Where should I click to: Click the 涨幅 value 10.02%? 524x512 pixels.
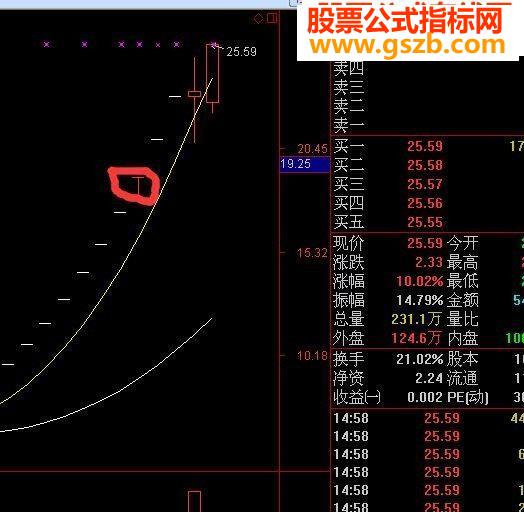420,281
